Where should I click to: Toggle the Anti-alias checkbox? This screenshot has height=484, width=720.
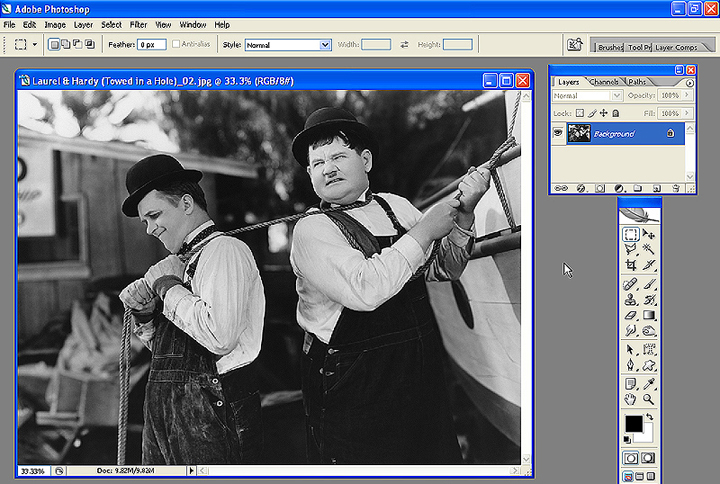coord(176,45)
